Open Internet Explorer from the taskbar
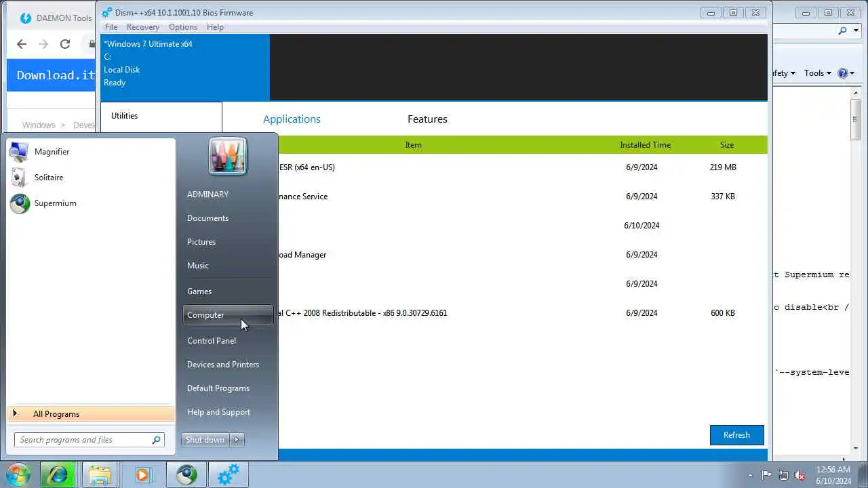 58,474
